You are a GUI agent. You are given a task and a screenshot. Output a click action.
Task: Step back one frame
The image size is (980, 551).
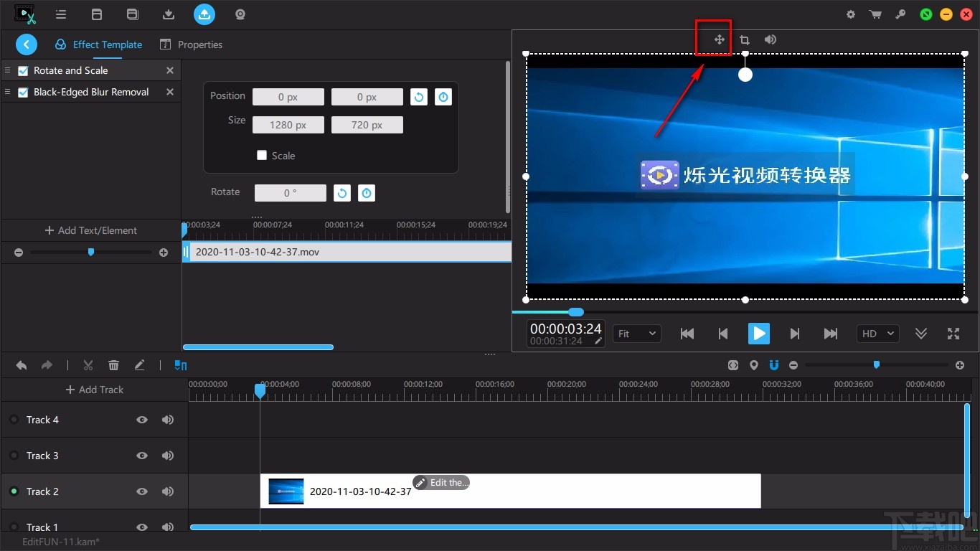pyautogui.click(x=723, y=334)
